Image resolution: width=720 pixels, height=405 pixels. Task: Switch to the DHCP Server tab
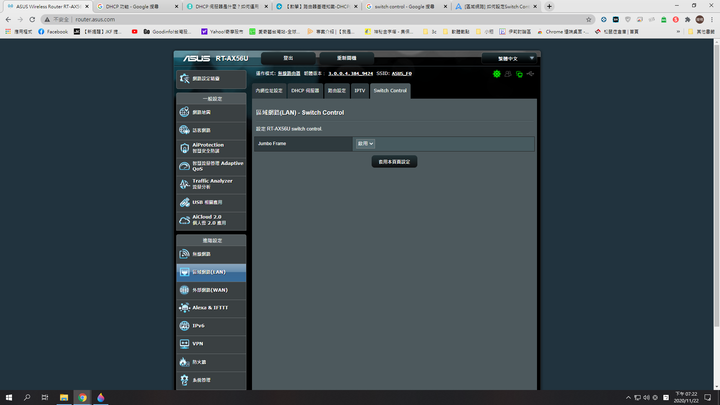[x=305, y=91]
